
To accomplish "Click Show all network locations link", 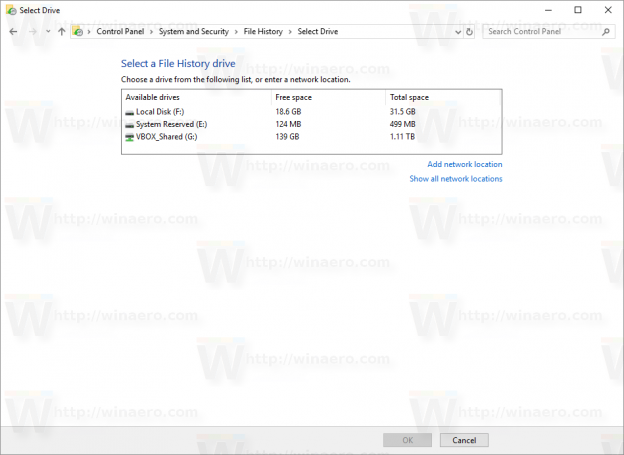I will tap(455, 179).
